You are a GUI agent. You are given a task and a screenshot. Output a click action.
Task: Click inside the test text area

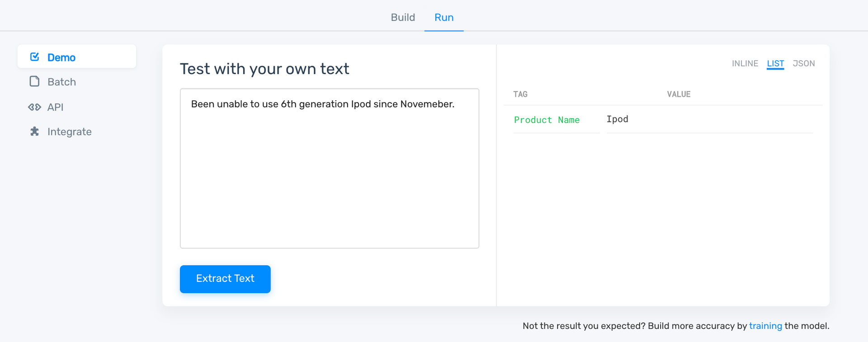click(x=329, y=176)
